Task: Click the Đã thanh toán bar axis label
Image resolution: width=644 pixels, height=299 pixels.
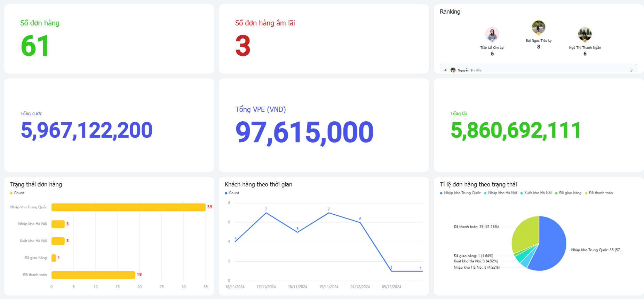Action: pyautogui.click(x=35, y=275)
